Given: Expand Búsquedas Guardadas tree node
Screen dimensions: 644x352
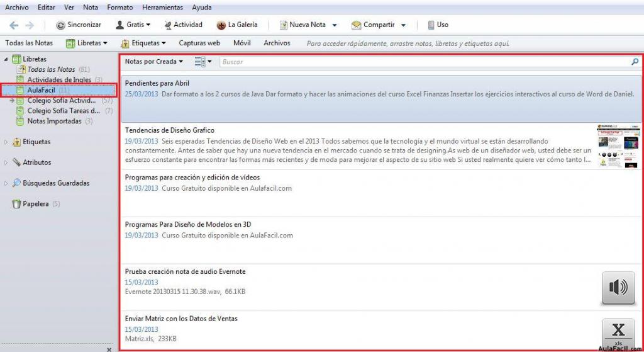Looking at the screenshot, I should point(6,183).
